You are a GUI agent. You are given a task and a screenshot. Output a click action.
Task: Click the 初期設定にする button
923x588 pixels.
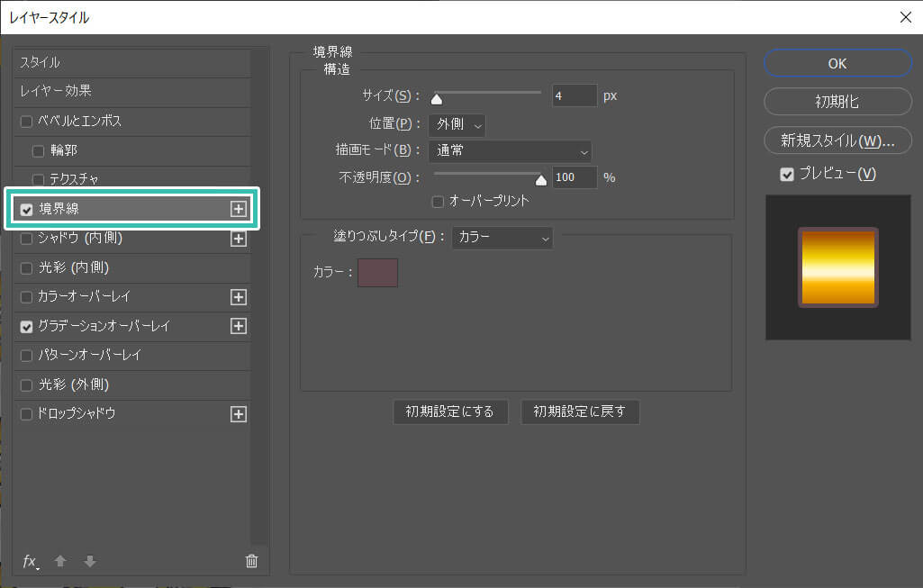[x=450, y=412]
